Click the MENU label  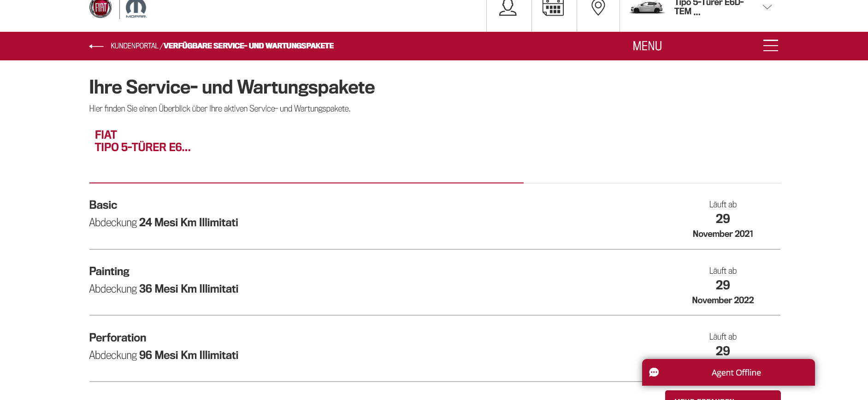(x=647, y=46)
